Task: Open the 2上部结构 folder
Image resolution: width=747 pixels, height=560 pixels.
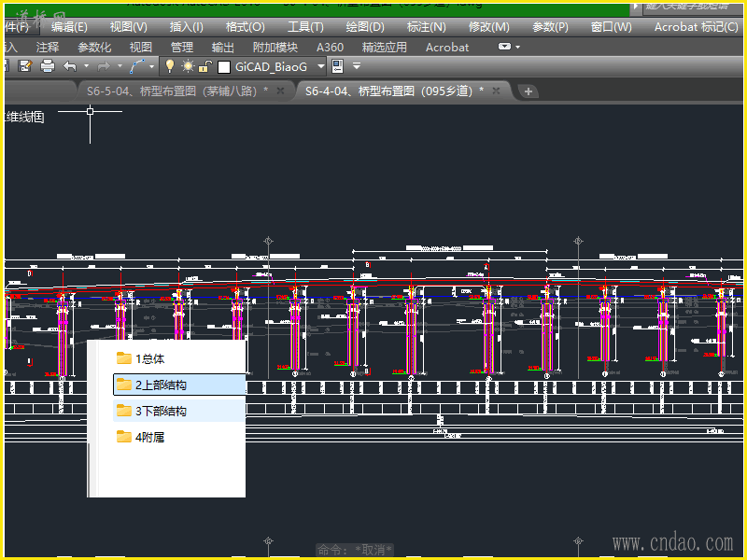Action: click(x=161, y=385)
